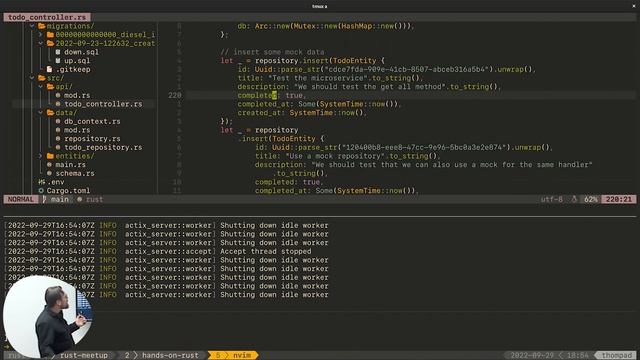Collapse the migrations/ folder chevron

click(x=32, y=26)
